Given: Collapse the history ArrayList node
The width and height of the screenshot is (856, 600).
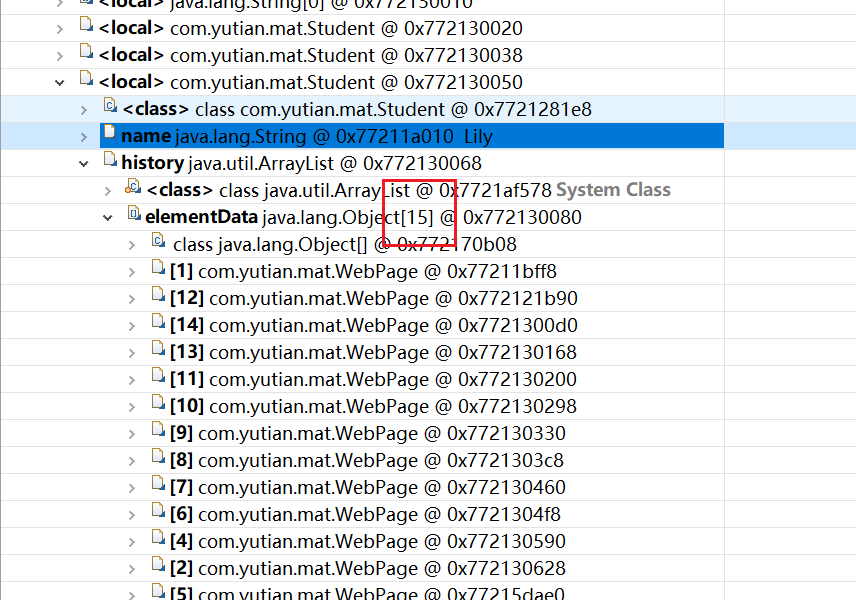Looking at the screenshot, I should pos(84,163).
